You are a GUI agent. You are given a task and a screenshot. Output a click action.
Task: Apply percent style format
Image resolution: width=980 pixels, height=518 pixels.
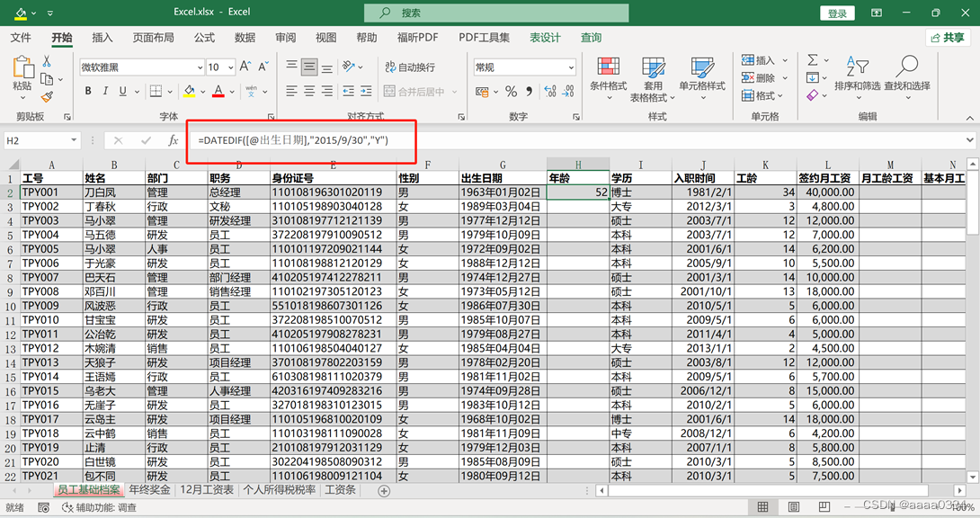[512, 91]
